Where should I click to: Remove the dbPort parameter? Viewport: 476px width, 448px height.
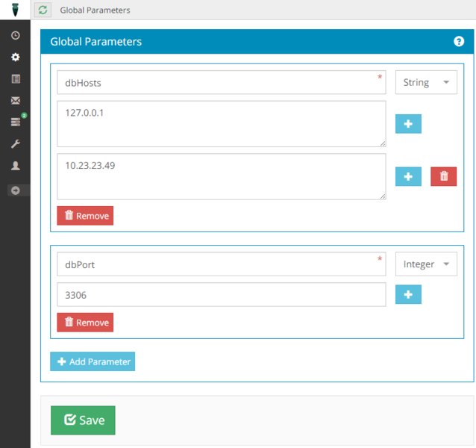pos(85,323)
